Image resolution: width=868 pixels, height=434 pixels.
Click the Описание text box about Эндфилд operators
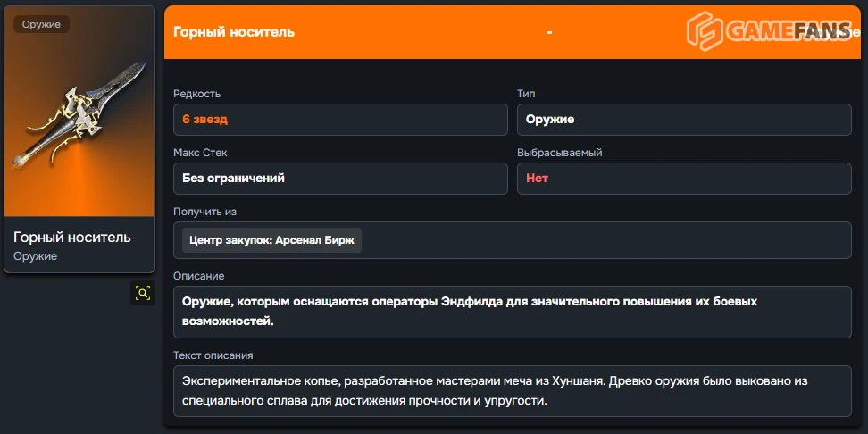(x=512, y=312)
